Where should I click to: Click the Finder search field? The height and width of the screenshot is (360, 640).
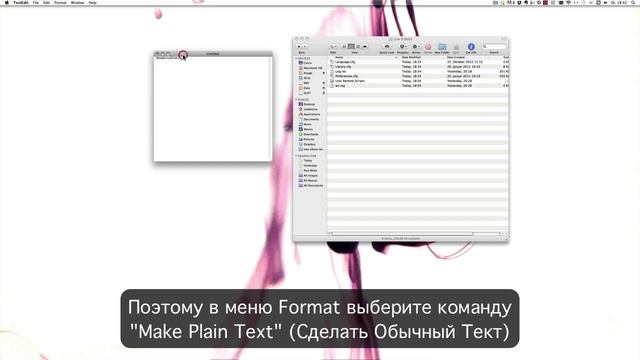[x=494, y=47]
